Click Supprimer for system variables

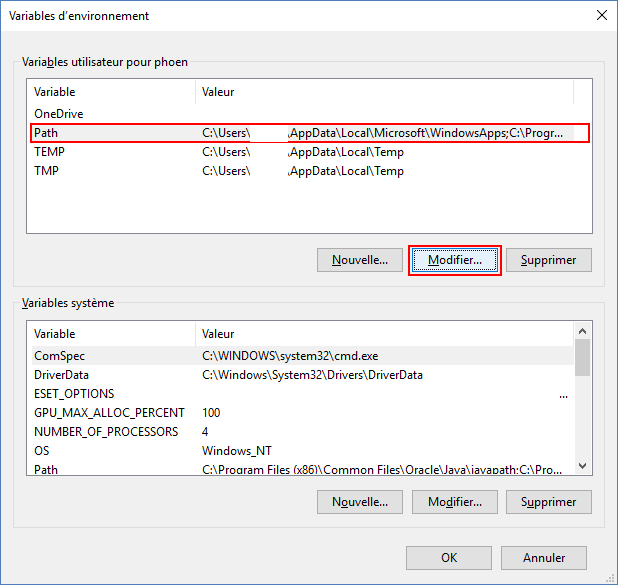pyautogui.click(x=549, y=502)
